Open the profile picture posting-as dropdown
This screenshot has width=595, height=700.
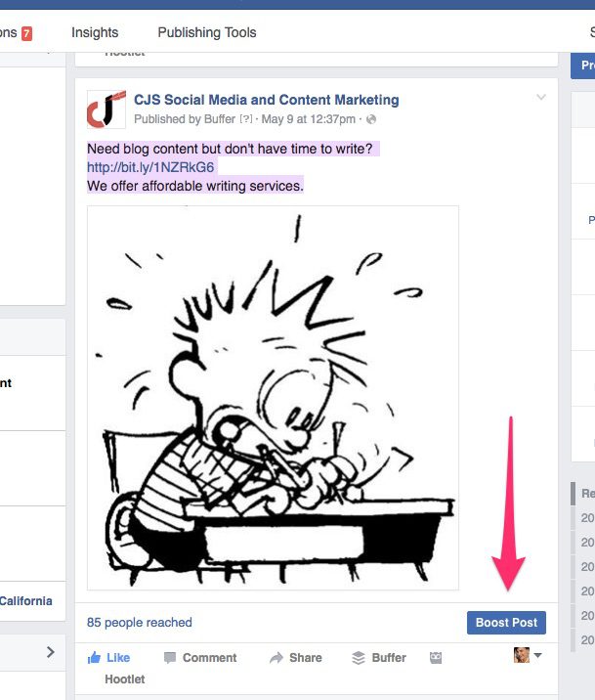(528, 655)
